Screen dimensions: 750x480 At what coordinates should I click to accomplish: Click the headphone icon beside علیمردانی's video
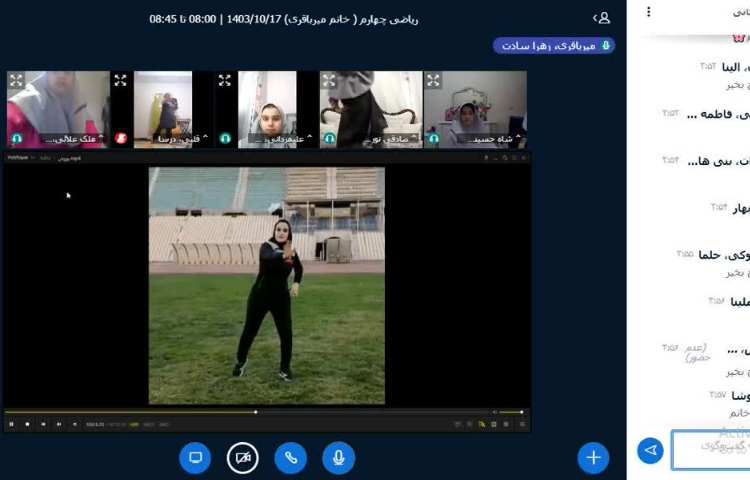click(225, 139)
